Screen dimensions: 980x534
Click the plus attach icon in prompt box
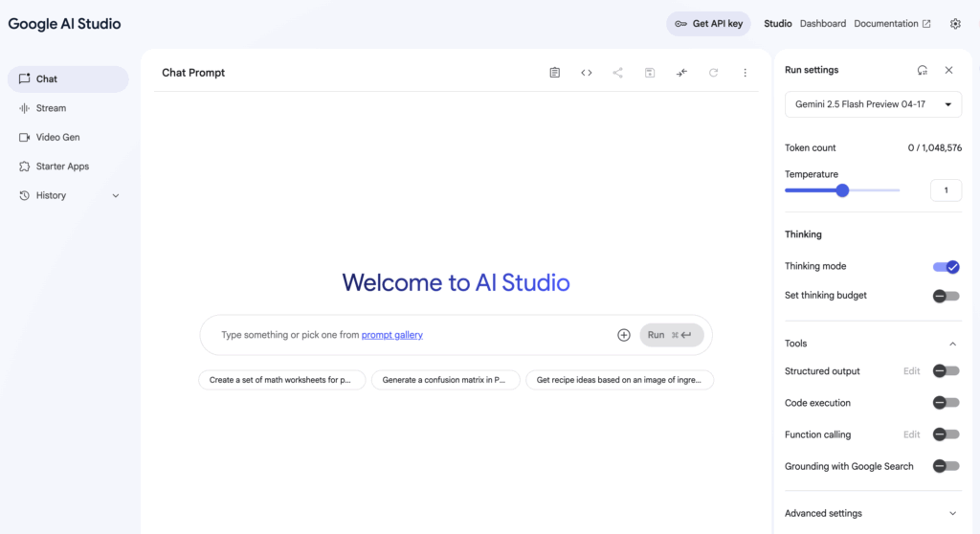(624, 335)
